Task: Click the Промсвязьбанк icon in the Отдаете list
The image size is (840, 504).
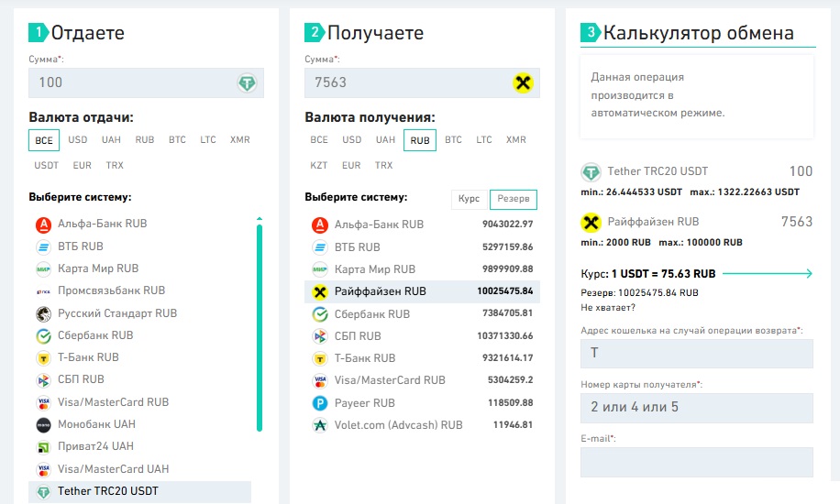Action: point(43,291)
